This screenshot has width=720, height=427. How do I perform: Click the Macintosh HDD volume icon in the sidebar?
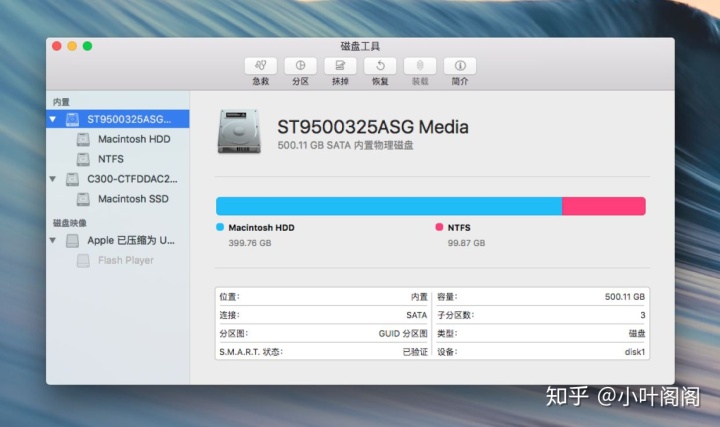83,139
